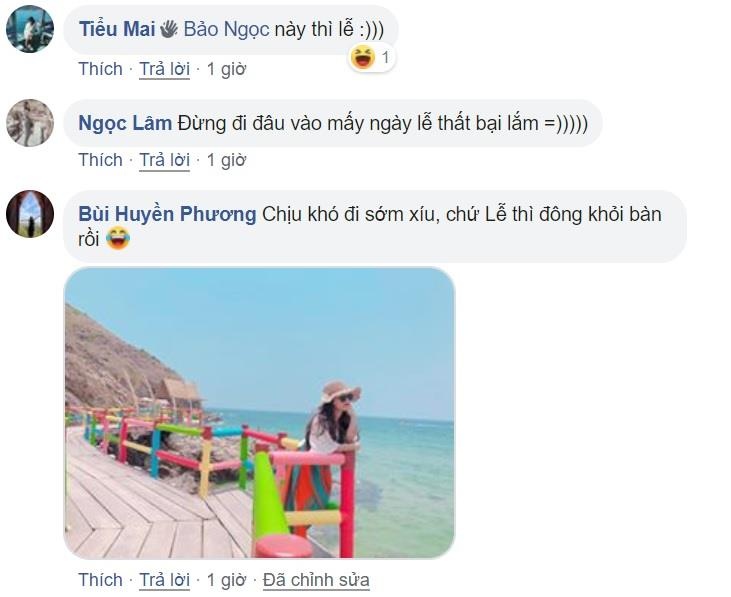Open Tiểu Mai's profile name link
The image size is (731, 597).
click(x=116, y=29)
